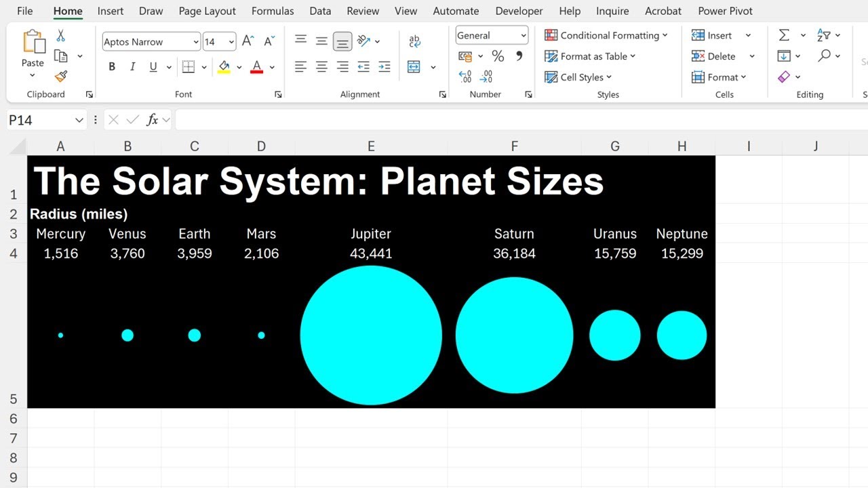This screenshot has width=868, height=488.
Task: Toggle Align Left
Action: point(300,66)
